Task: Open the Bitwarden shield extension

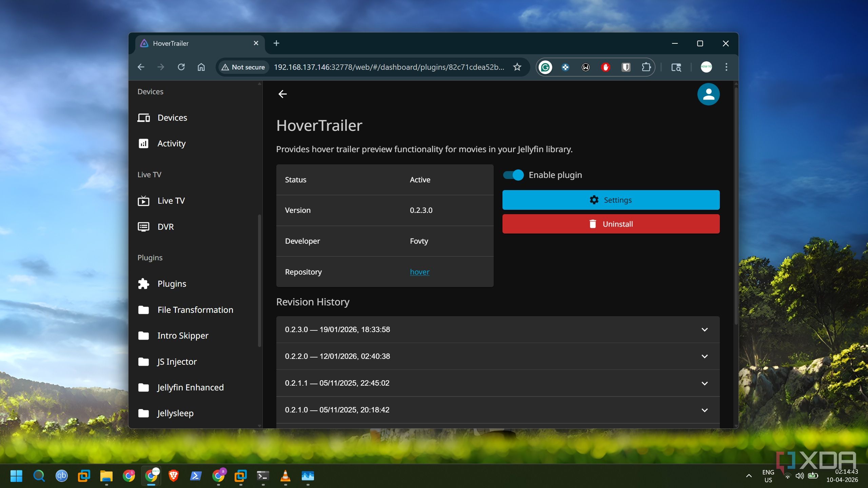Action: click(626, 67)
